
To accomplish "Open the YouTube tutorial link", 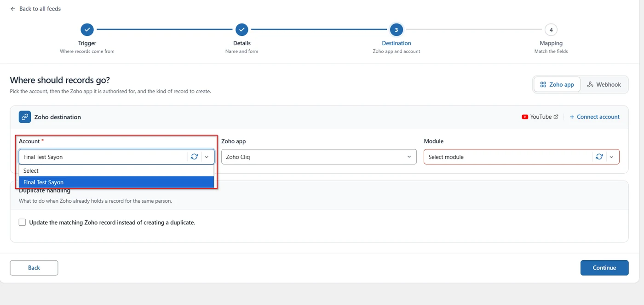I will point(540,117).
